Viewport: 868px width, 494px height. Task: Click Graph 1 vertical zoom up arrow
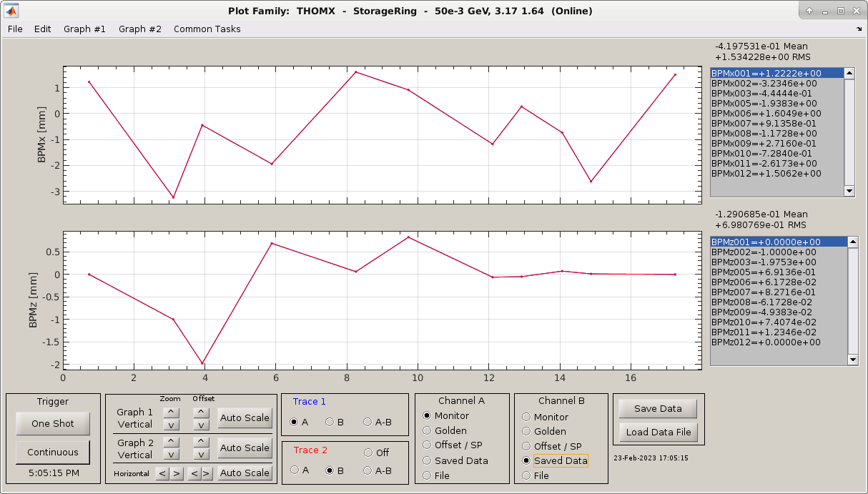(x=171, y=412)
